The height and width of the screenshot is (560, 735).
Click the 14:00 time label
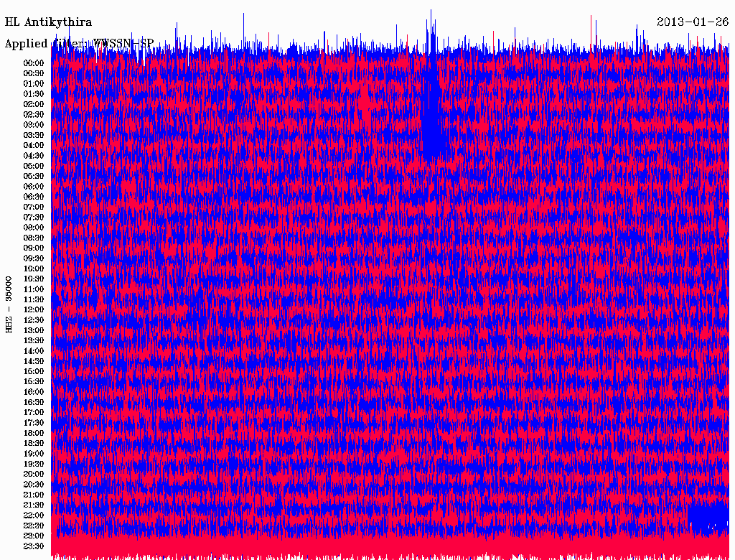34,351
